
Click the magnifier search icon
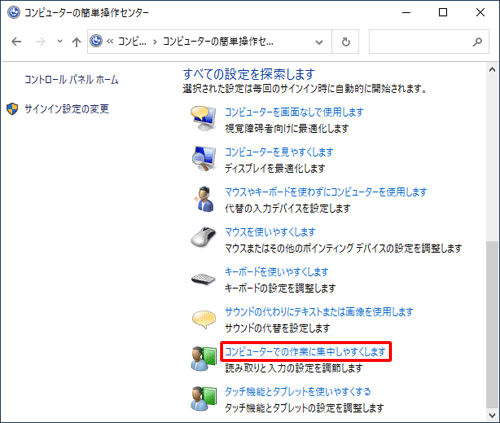coord(477,42)
